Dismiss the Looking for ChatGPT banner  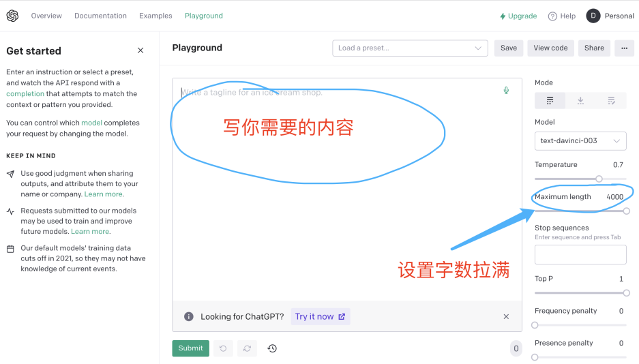click(506, 317)
